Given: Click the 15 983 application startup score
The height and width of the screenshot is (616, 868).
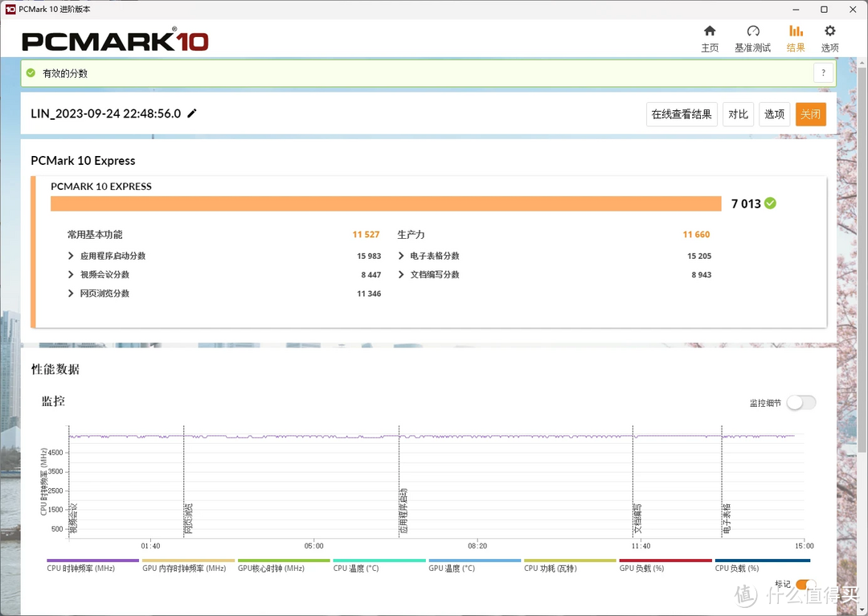Looking at the screenshot, I should pos(369,256).
